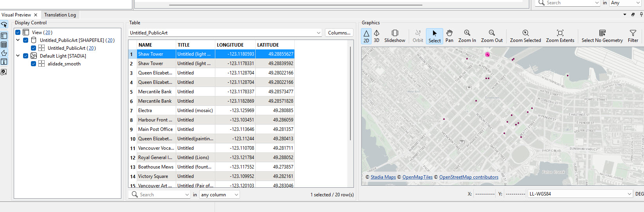
Task: Click the Stadia map layer icon
Action: coord(34,56)
